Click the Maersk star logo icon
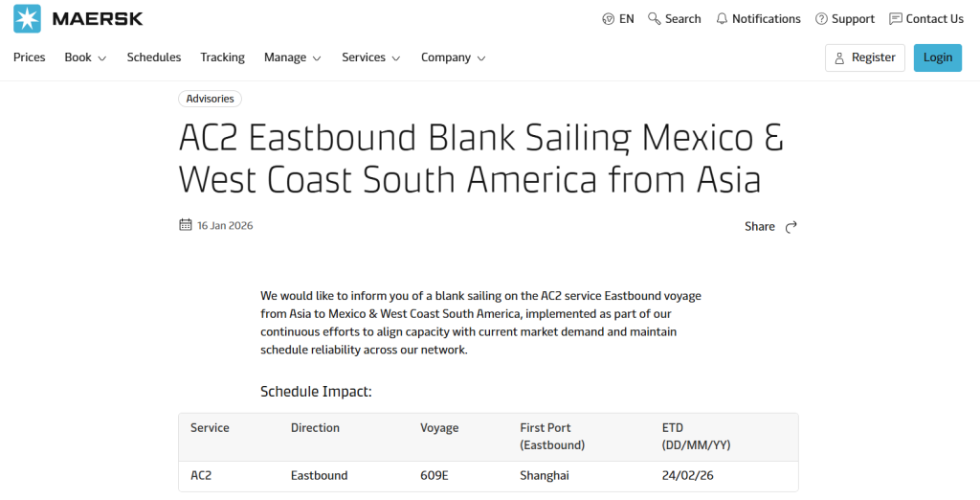This screenshot has width=980, height=500. 27,19
